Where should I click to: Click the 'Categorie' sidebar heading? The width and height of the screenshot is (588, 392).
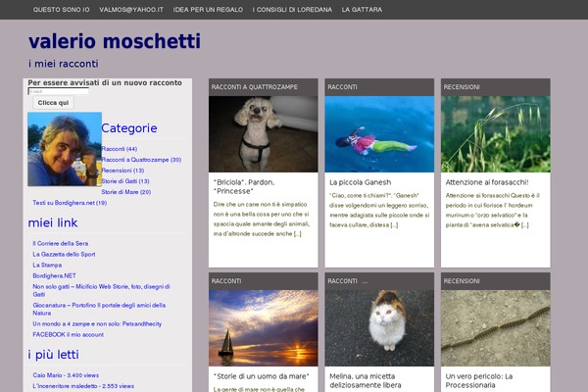tap(129, 128)
